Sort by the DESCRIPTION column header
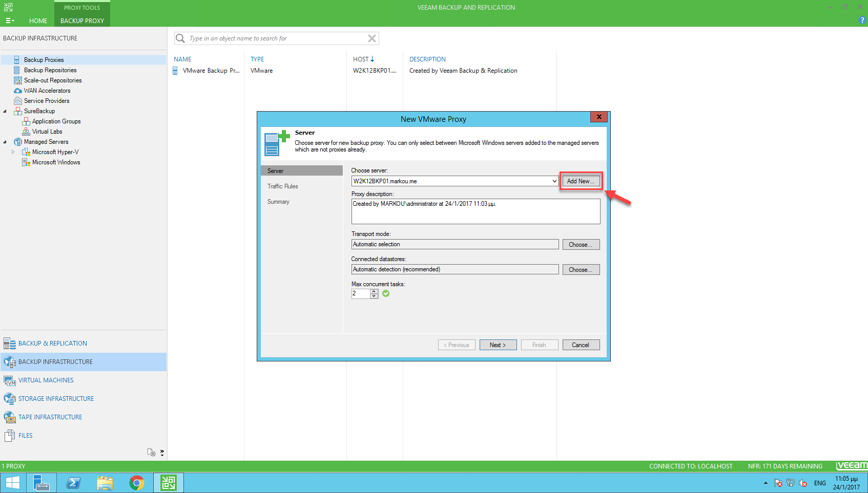Screen dimensions: 868x493 pyautogui.click(x=427, y=59)
